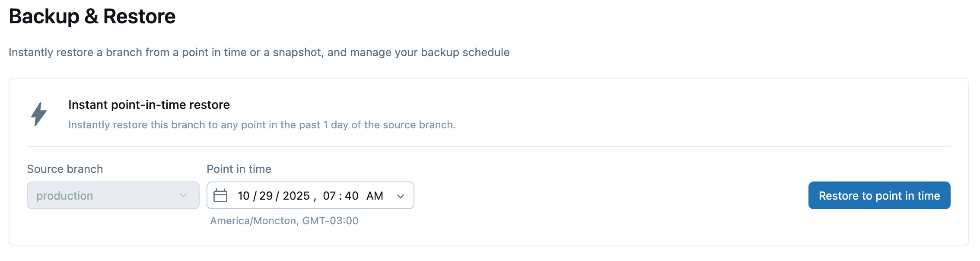
Task: Select the production source branch dropdown
Action: pyautogui.click(x=108, y=196)
